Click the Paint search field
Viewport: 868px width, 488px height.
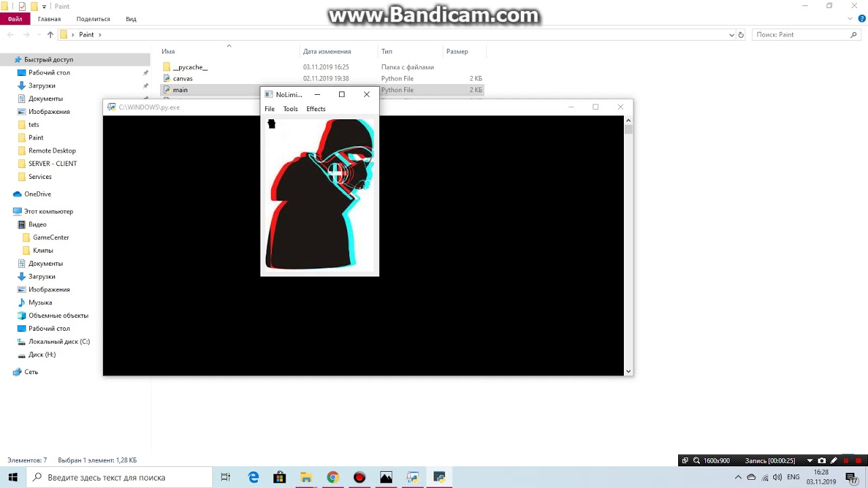click(802, 35)
